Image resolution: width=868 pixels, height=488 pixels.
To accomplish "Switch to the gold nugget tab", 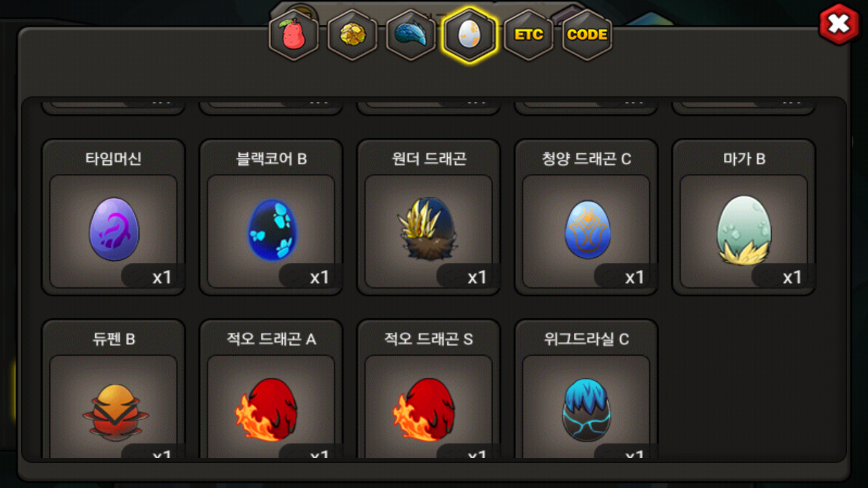I will click(353, 35).
